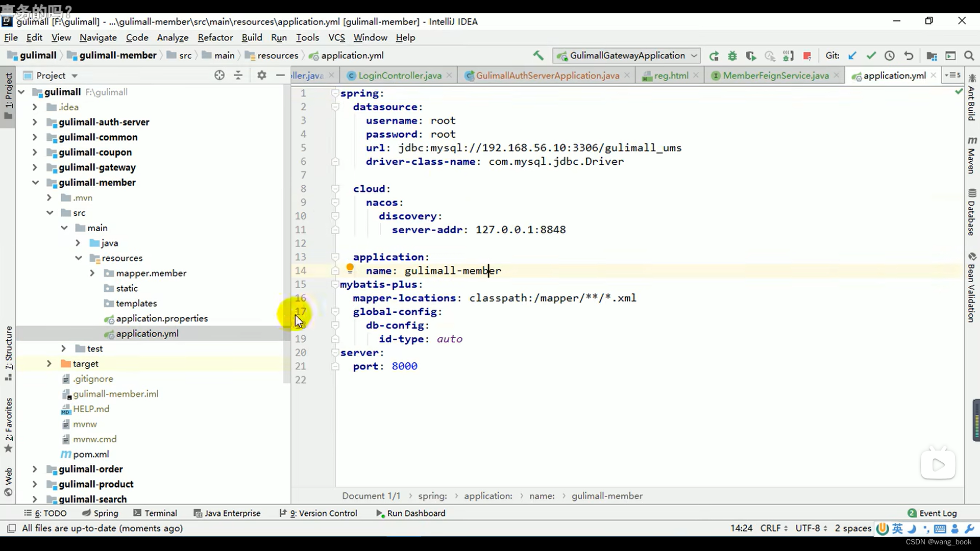Expand the gulimall-auth-server project folder
Screen dimensions: 980x551
click(x=34, y=121)
